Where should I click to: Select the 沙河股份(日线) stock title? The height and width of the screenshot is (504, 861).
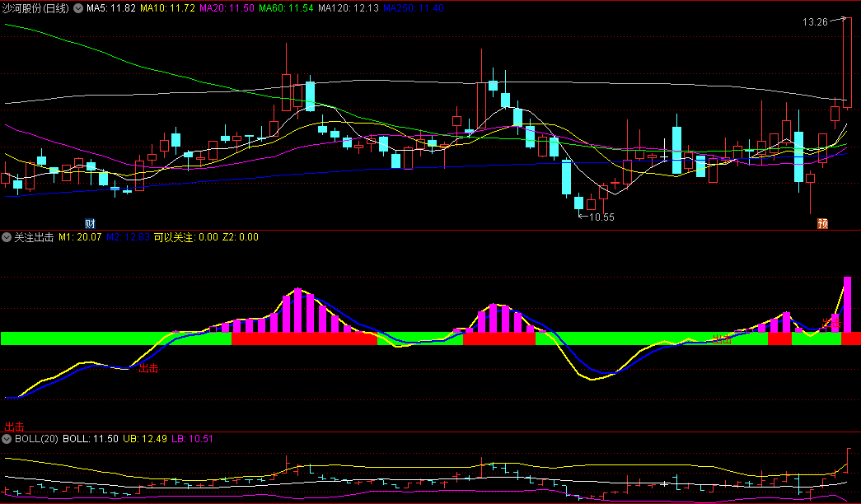pos(36,8)
